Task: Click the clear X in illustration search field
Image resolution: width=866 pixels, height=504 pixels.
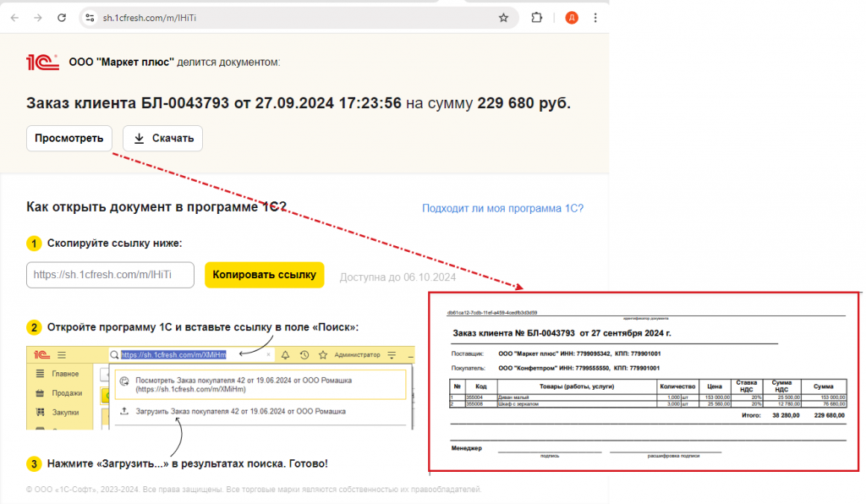Action: [268, 355]
